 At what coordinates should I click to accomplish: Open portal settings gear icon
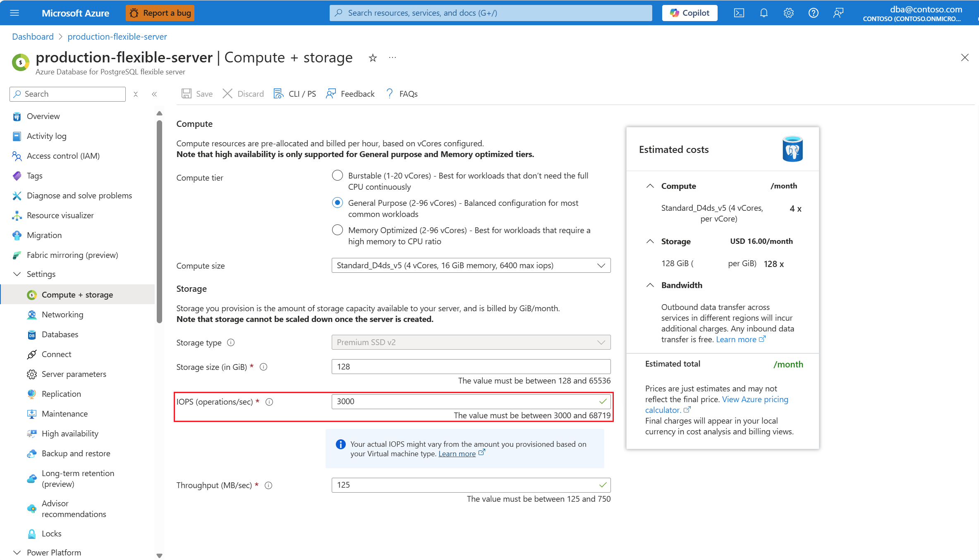click(788, 13)
